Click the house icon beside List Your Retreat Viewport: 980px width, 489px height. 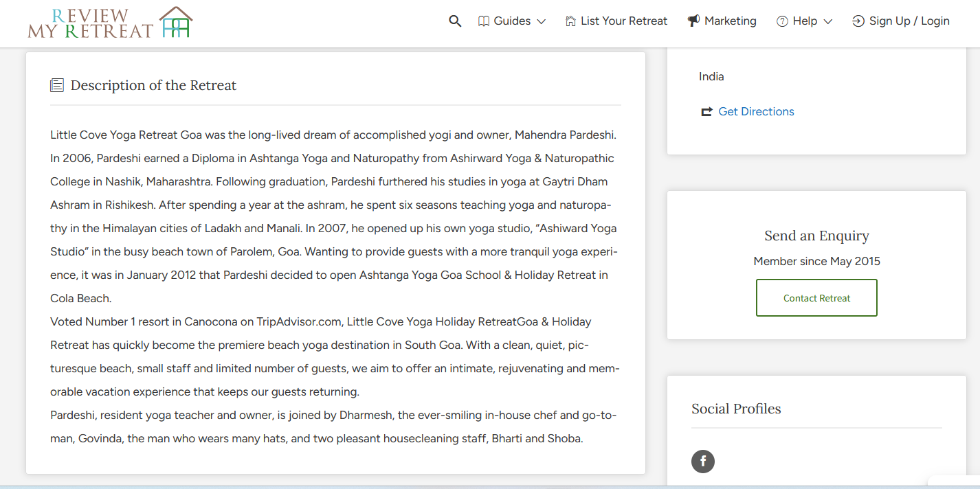pos(570,21)
